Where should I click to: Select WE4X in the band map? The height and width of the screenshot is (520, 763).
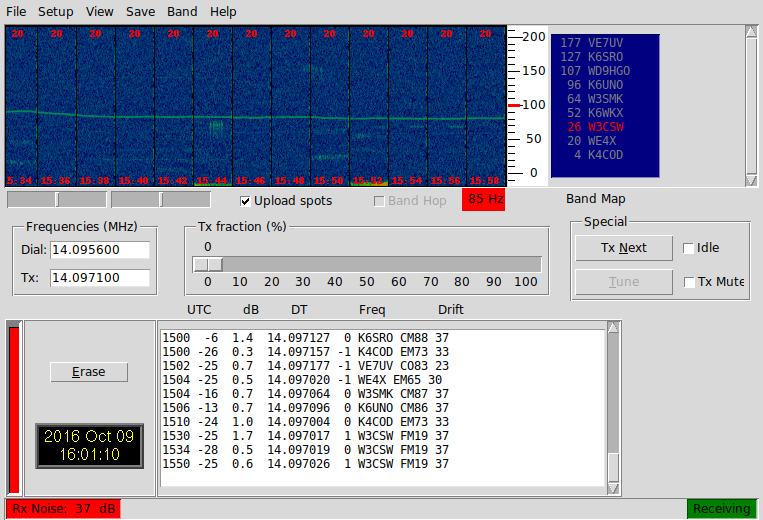point(591,141)
